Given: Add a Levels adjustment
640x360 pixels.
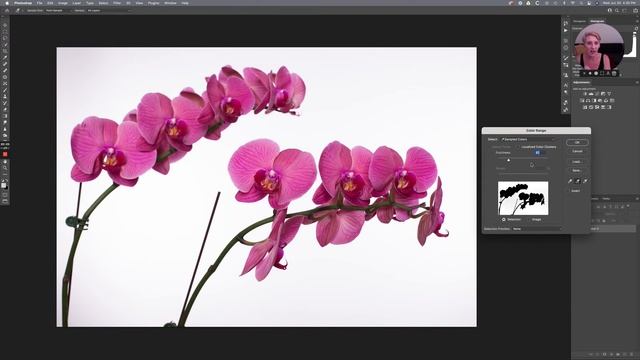Looking at the screenshot, I should click(591, 94).
